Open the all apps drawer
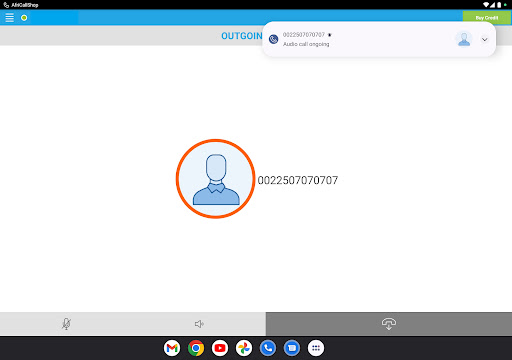 (316, 348)
